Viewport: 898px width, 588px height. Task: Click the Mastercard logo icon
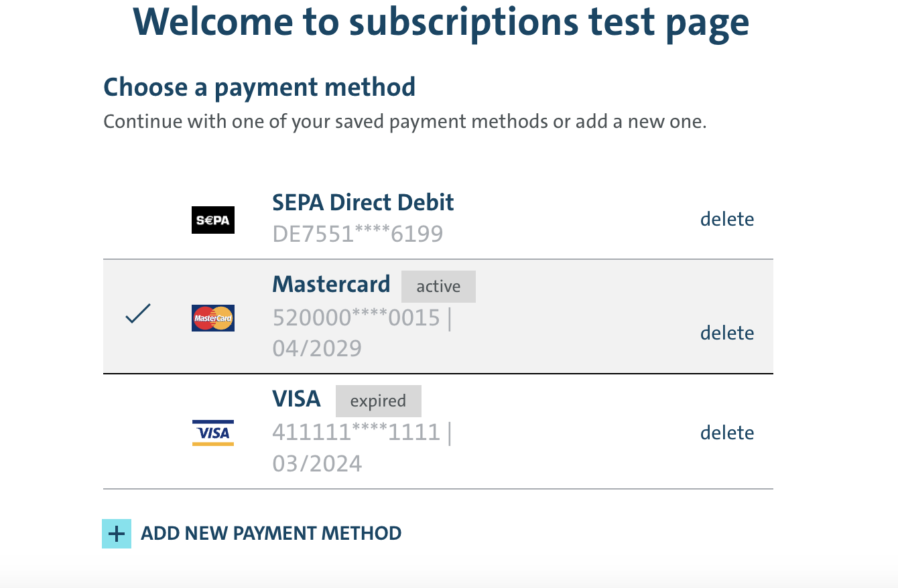[x=213, y=318]
